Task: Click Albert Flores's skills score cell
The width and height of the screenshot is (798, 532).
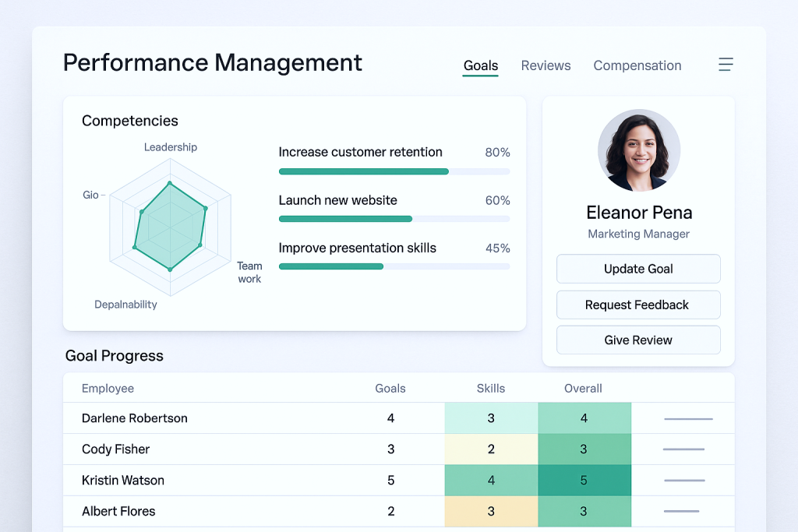Action: coord(491,512)
